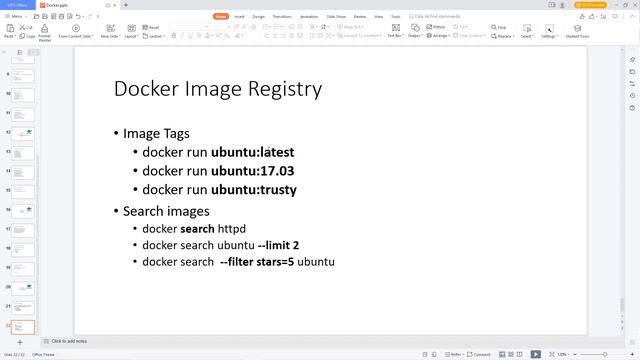Cut the selection with the Cut button
The image size is (640, 360).
point(26,27)
